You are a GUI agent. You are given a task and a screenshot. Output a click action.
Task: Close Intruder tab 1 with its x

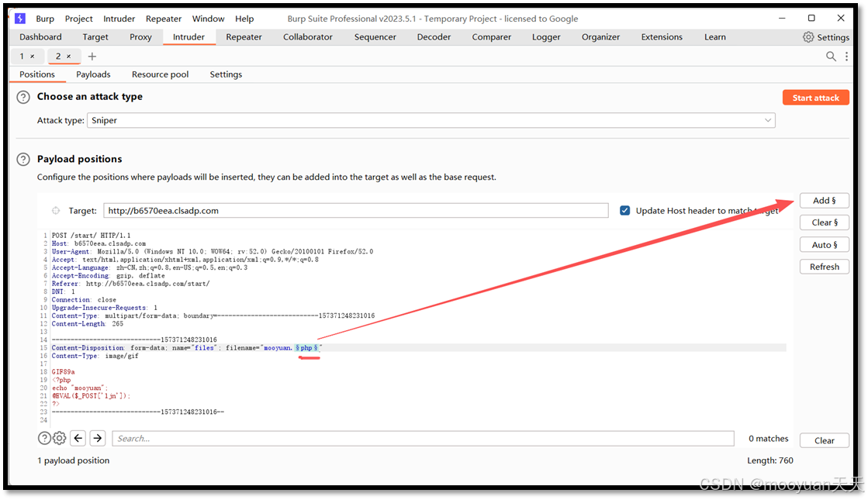[32, 57]
